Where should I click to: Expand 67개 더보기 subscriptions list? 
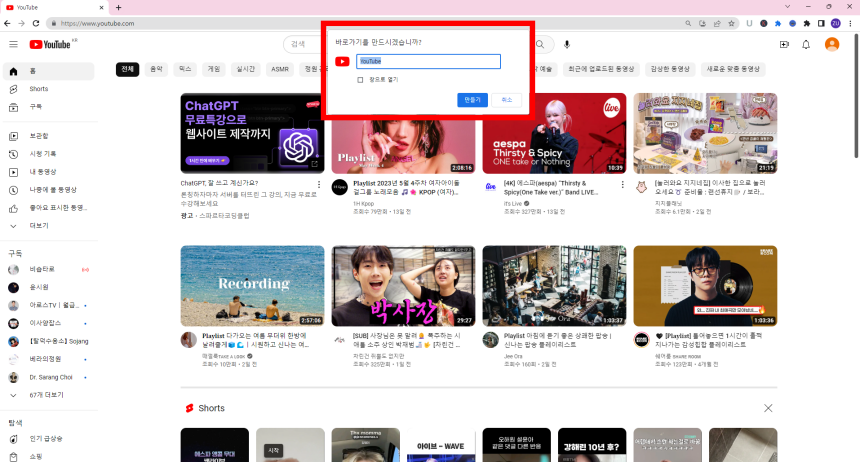49,395
